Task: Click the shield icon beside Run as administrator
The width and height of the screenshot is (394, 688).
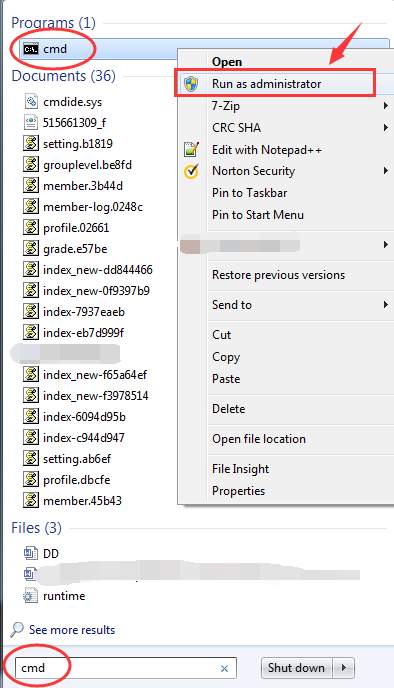Action: pyautogui.click(x=191, y=83)
